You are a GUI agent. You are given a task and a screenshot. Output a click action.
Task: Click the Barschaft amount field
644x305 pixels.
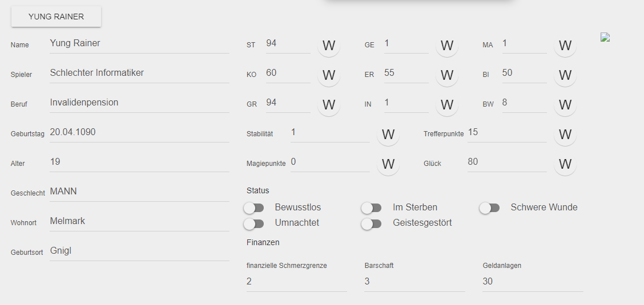point(414,282)
